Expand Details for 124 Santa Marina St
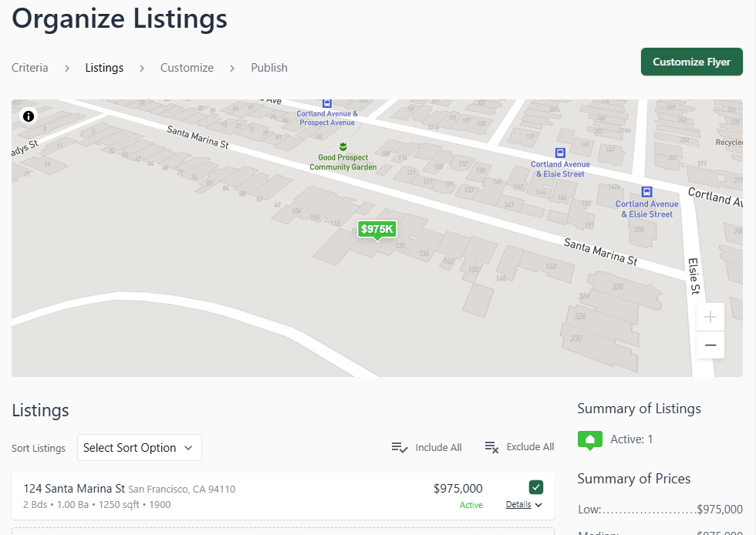756x535 pixels. coord(524,505)
